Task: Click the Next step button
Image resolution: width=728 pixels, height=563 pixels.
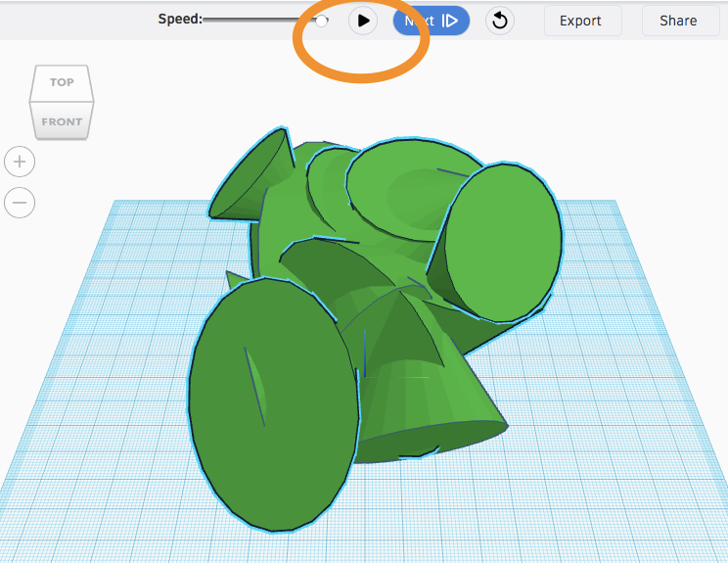Action: (432, 21)
